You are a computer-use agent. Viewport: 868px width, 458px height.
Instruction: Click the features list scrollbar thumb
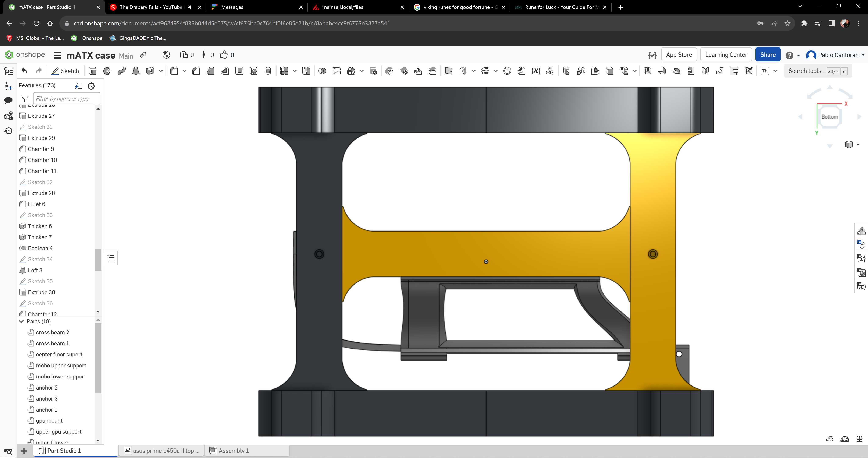(x=98, y=260)
